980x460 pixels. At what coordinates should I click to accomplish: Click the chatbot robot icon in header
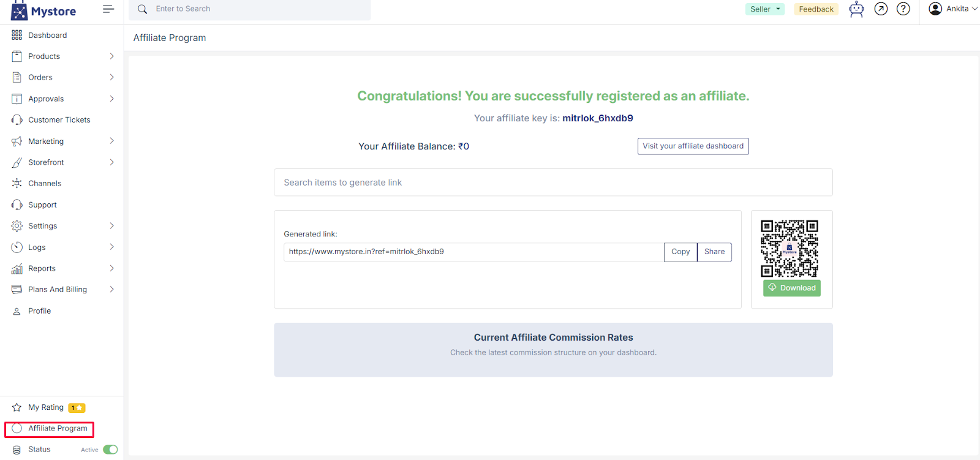pyautogui.click(x=856, y=9)
